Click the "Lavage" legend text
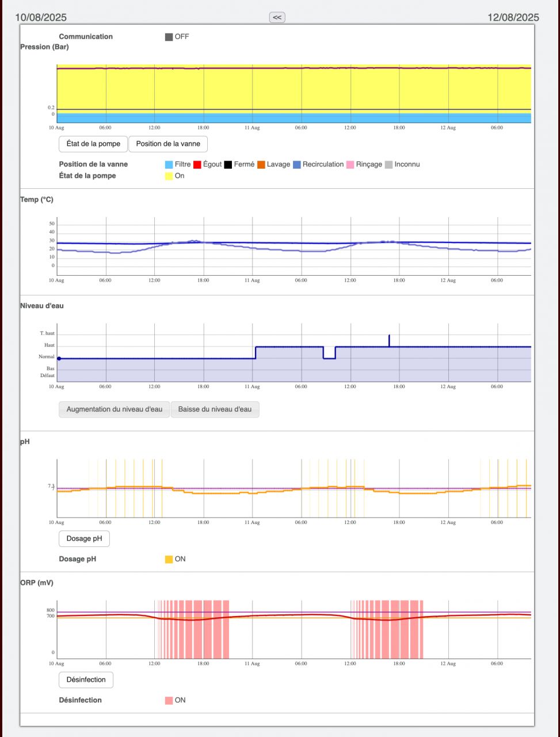The image size is (560, 737). point(279,165)
